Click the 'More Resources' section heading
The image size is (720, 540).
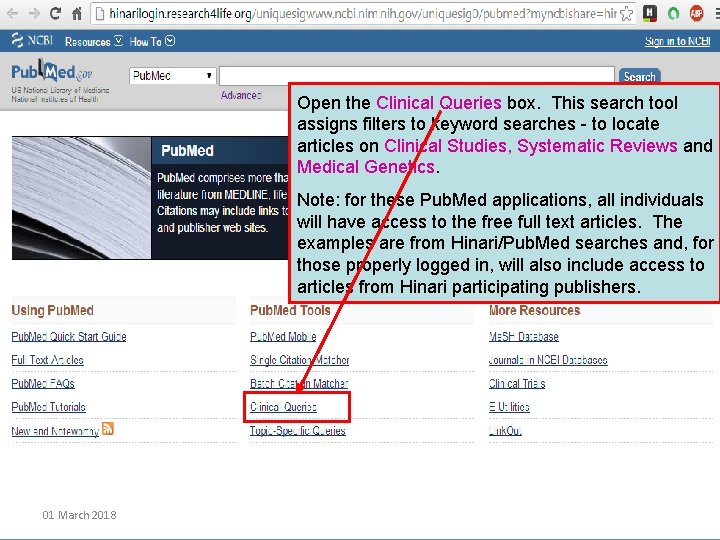(x=534, y=310)
